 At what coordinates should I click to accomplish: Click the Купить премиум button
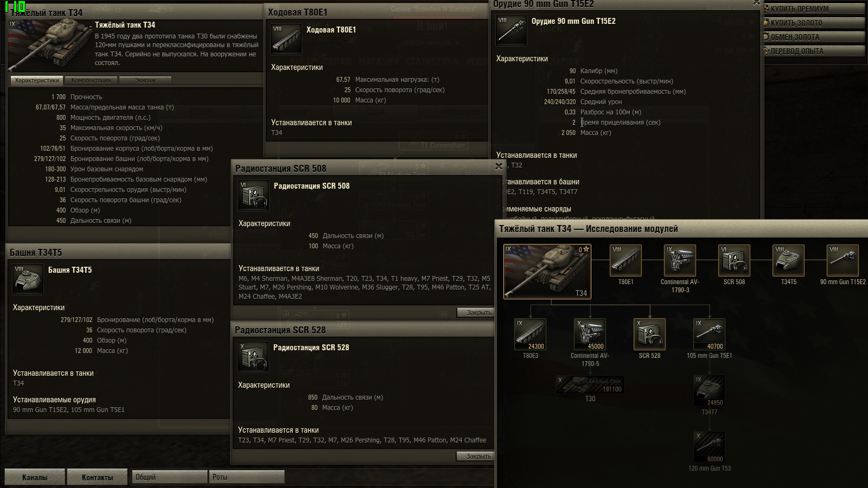pos(814,9)
